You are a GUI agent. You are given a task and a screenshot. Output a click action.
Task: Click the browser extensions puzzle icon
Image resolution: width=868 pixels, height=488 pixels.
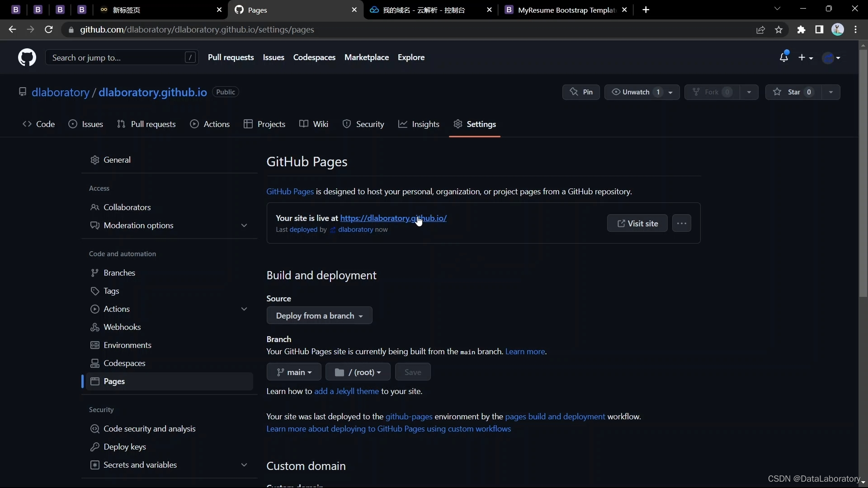pyautogui.click(x=801, y=30)
